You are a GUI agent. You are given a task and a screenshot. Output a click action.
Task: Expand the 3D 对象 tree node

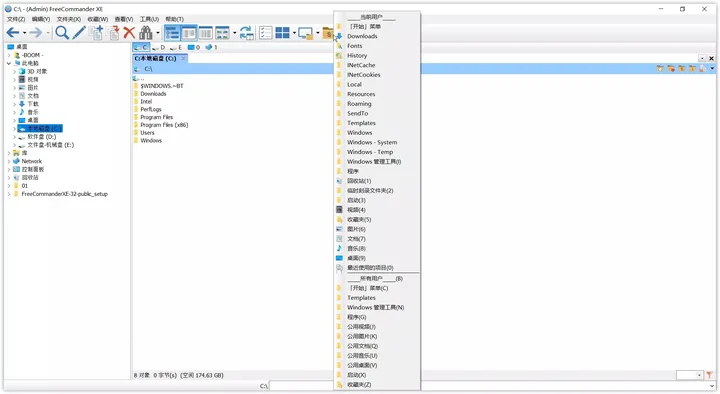click(x=14, y=72)
